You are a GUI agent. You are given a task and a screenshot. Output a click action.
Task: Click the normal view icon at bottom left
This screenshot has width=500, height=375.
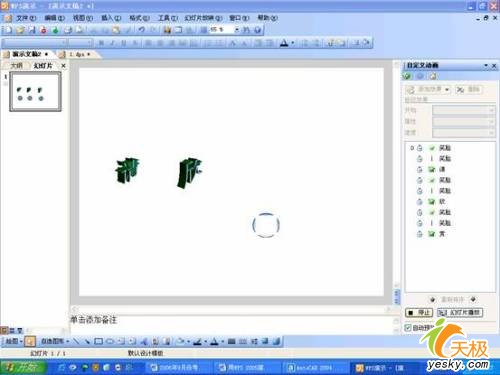[x=4, y=330]
